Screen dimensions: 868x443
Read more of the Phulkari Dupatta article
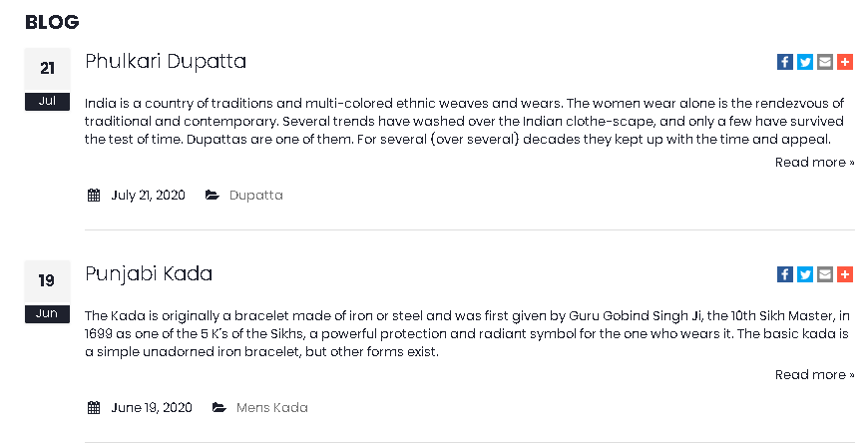click(814, 163)
